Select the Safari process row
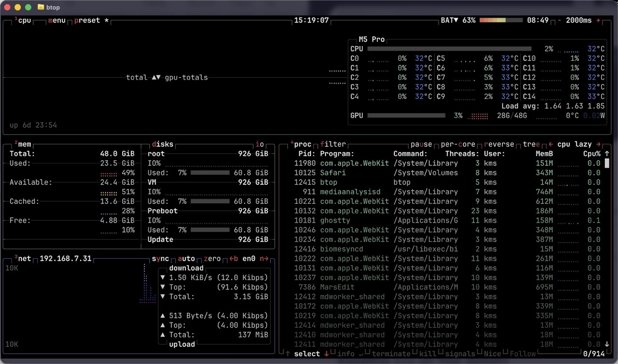The width and height of the screenshot is (618, 364). tap(448, 173)
